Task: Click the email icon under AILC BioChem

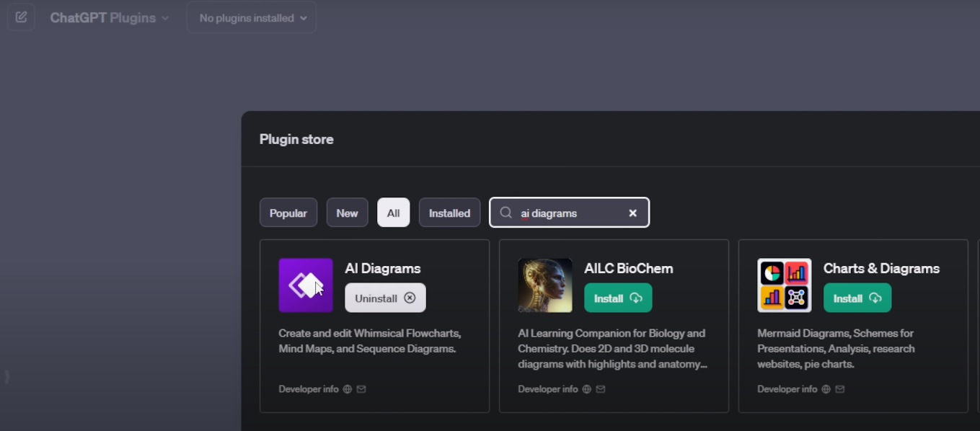Action: 601,389
